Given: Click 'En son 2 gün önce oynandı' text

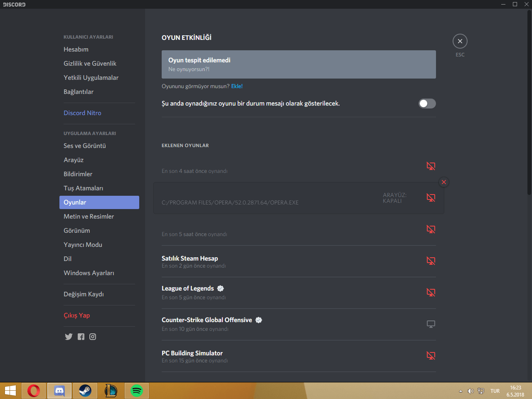Looking at the screenshot, I should (194, 266).
